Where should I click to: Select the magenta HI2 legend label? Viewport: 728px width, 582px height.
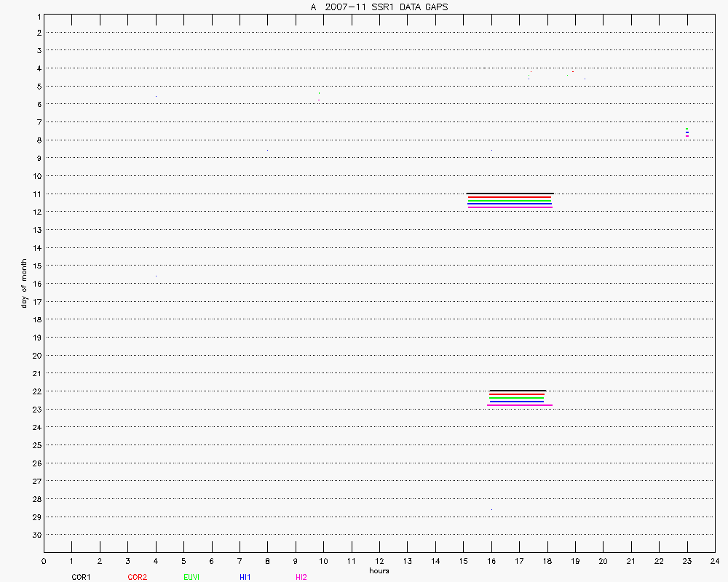coord(301,577)
